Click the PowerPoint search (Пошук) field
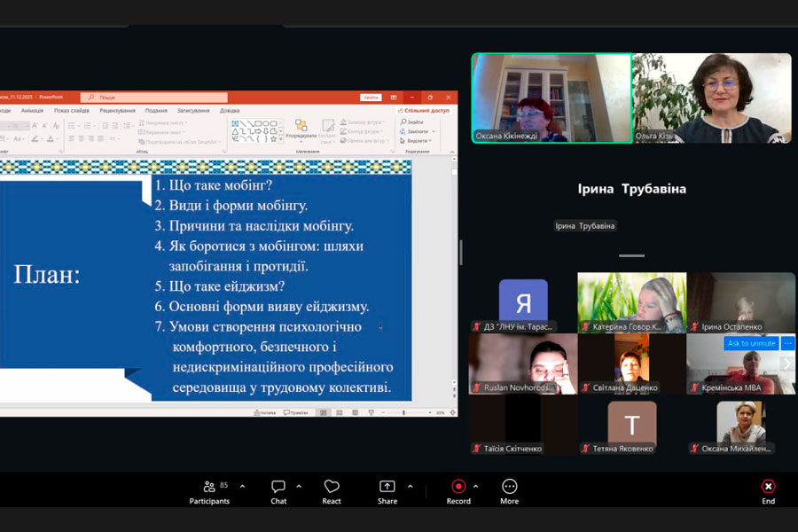The width and height of the screenshot is (798, 532). pyautogui.click(x=153, y=98)
